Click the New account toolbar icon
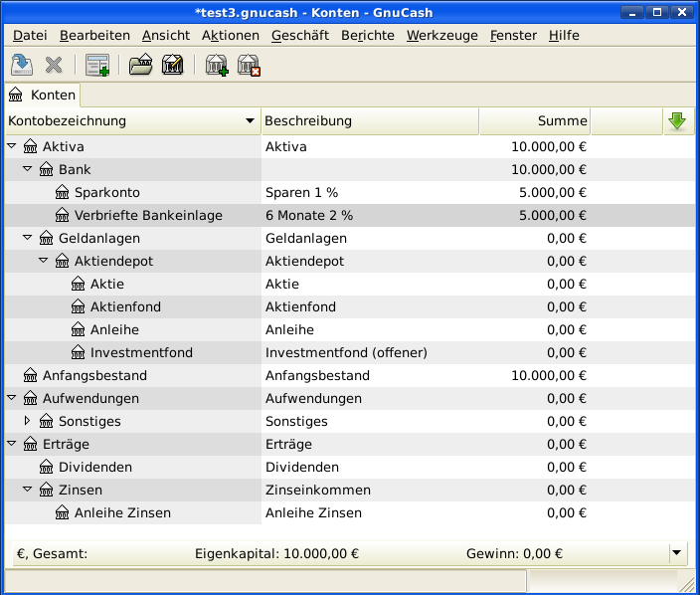 216,66
